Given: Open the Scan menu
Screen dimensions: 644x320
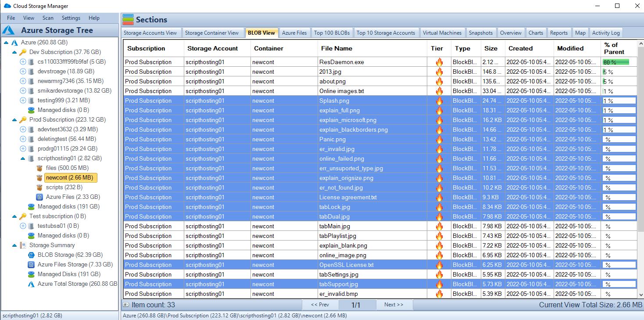Looking at the screenshot, I should point(48,18).
